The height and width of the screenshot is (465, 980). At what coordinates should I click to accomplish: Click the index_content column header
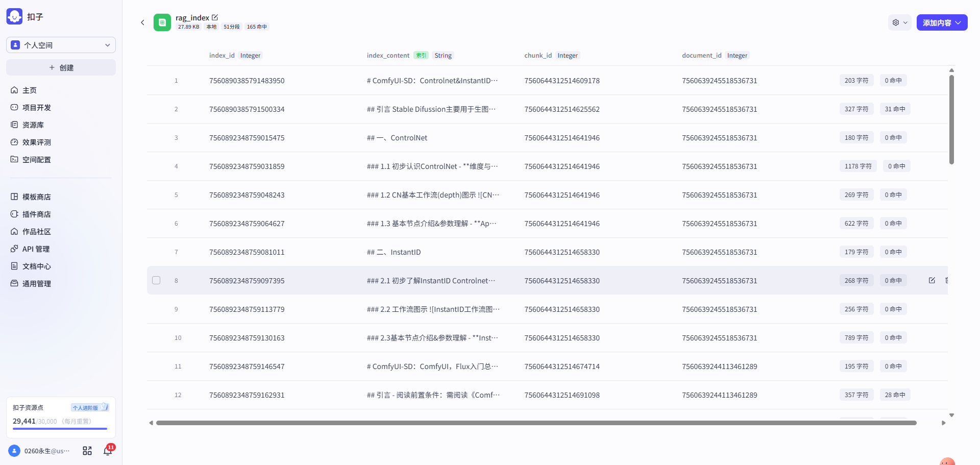(388, 55)
